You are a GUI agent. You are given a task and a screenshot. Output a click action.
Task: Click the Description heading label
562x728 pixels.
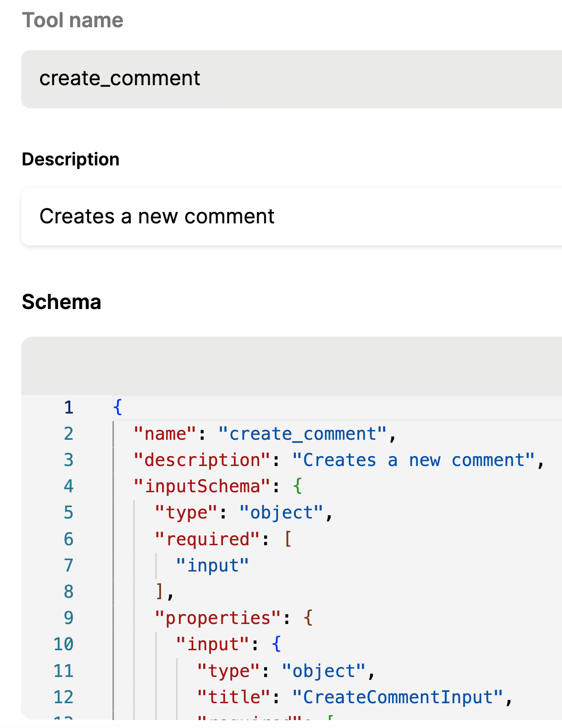70,159
